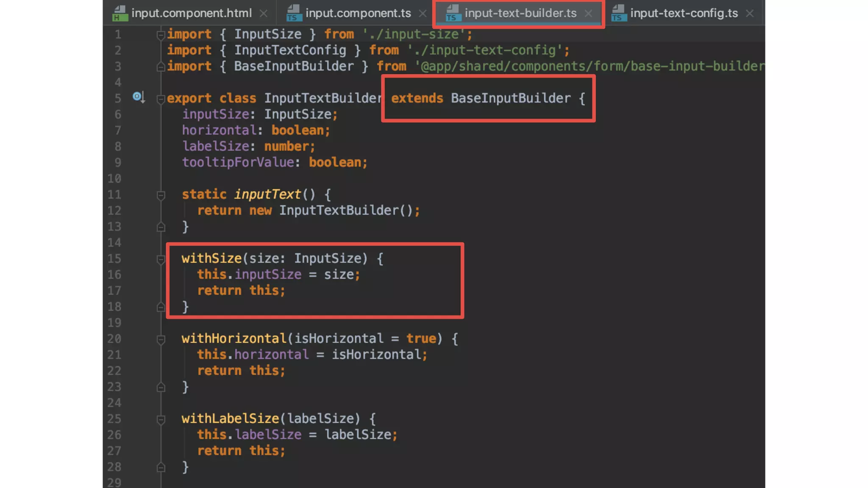Switch to the input.component.html tab
This screenshot has height=488, width=868.
pyautogui.click(x=191, y=14)
